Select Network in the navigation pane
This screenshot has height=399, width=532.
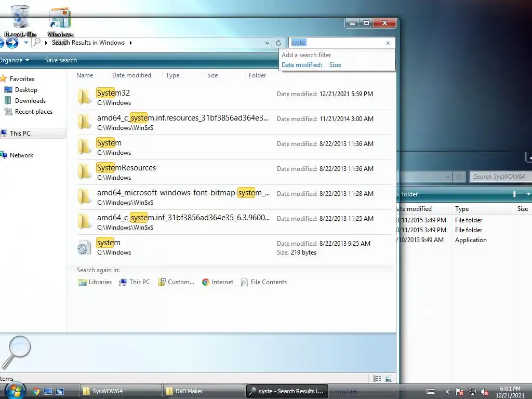pyautogui.click(x=21, y=155)
